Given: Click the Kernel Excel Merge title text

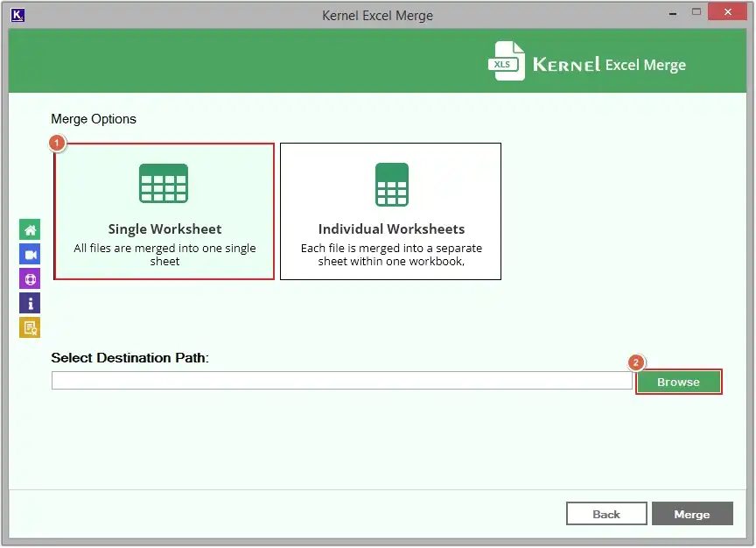Looking at the screenshot, I should (x=377, y=15).
